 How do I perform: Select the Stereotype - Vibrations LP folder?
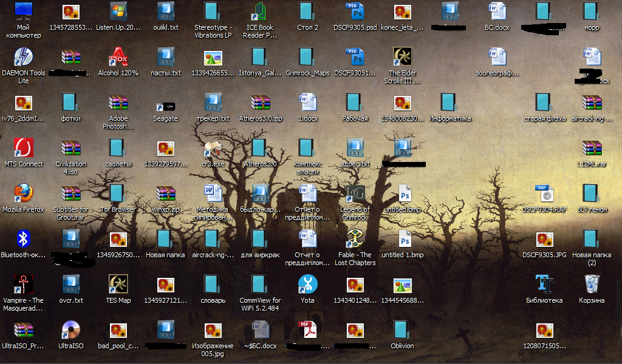pyautogui.click(x=213, y=12)
